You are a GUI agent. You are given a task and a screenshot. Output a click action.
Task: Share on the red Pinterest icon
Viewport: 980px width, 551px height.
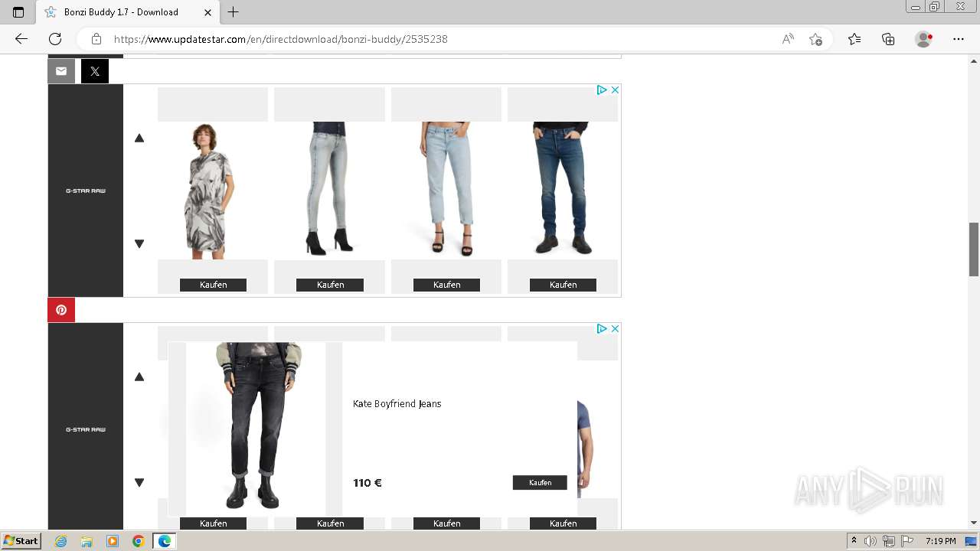[61, 310]
